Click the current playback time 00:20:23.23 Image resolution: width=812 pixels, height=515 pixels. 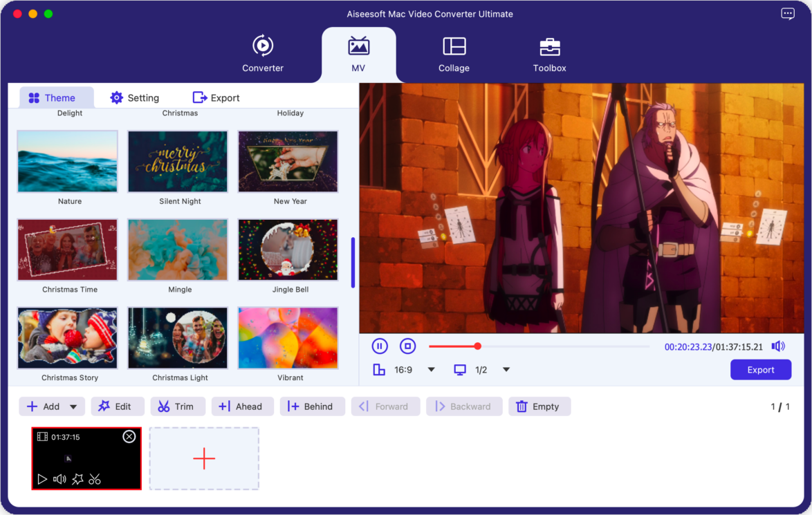[x=688, y=347]
